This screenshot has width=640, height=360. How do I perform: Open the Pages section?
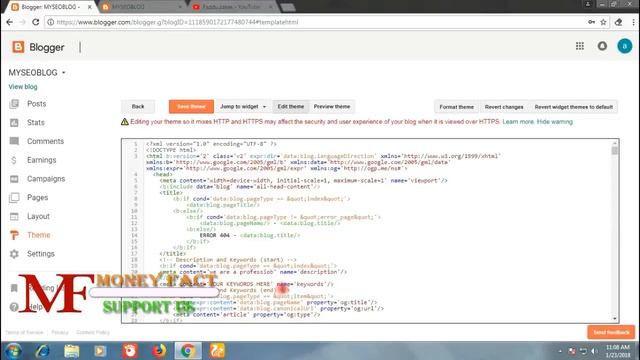(38, 198)
